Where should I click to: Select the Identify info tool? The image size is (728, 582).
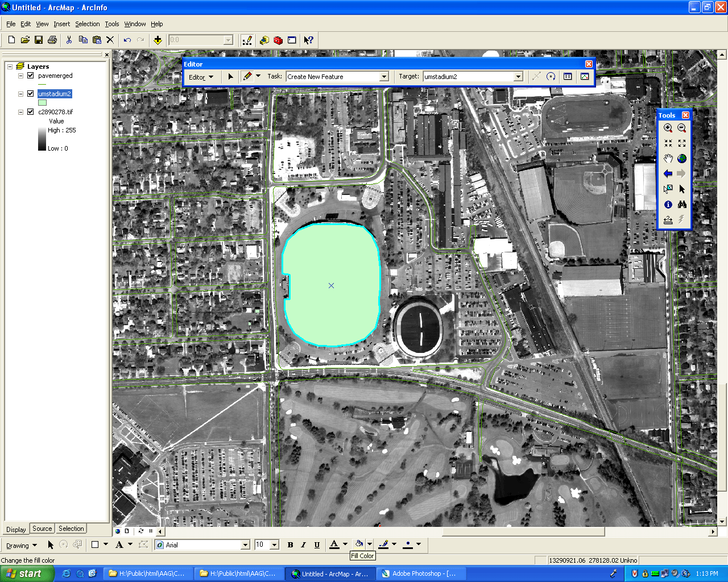[x=668, y=205]
